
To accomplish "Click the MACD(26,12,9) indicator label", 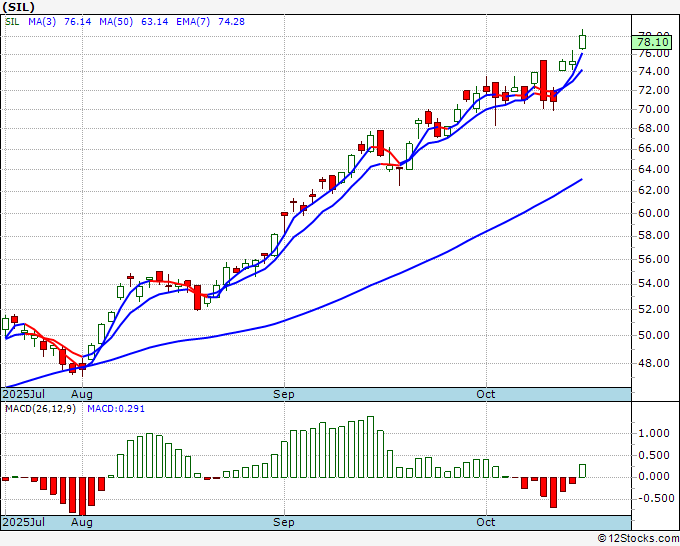I will [40, 409].
